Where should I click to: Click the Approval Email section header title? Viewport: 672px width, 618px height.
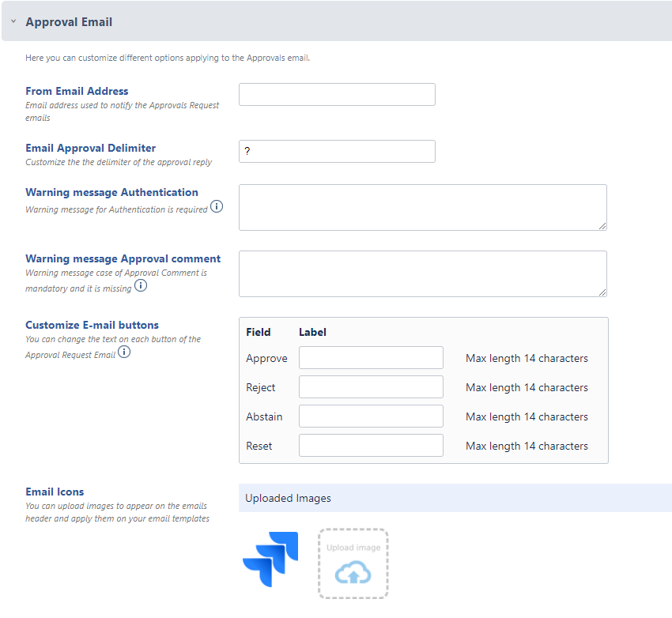point(69,22)
